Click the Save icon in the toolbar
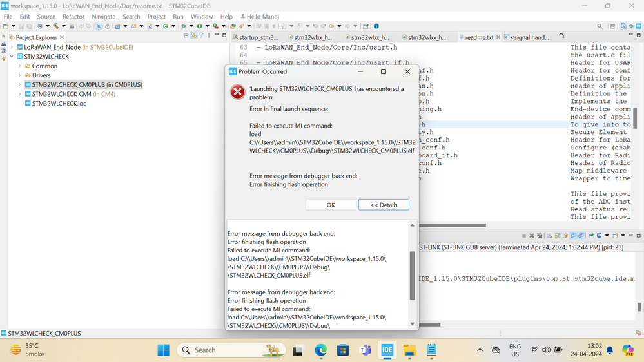The height and width of the screenshot is (362, 644). pos(21,26)
